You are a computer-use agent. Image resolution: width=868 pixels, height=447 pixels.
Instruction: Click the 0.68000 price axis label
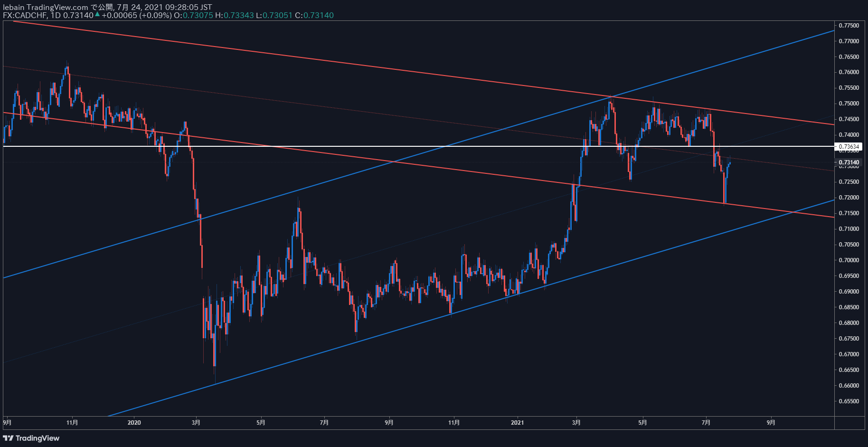849,323
